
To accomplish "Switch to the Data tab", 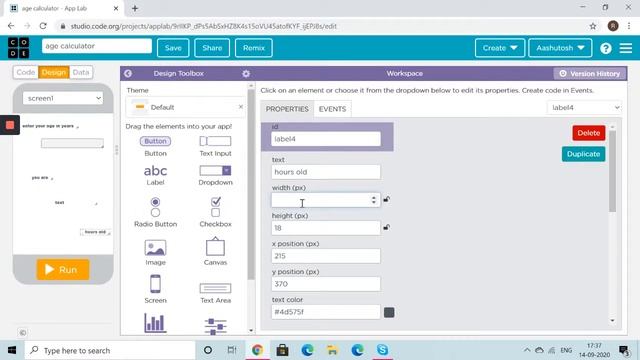I will point(81,72).
